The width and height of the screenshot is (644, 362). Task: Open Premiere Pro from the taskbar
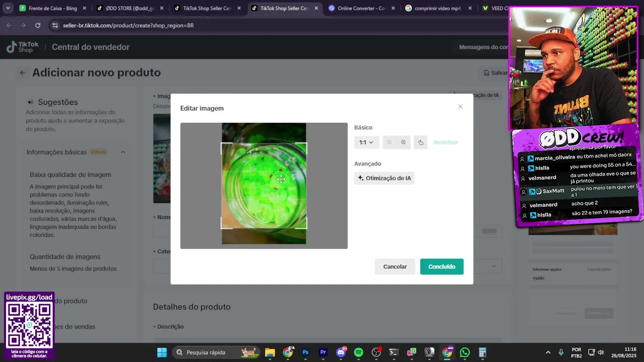pos(323,352)
